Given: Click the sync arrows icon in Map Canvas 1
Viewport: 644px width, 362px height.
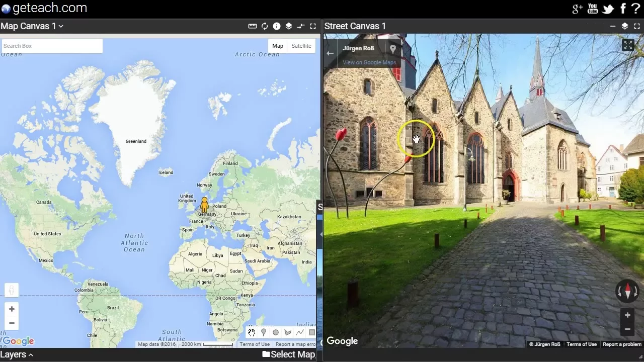Looking at the screenshot, I should tap(301, 26).
